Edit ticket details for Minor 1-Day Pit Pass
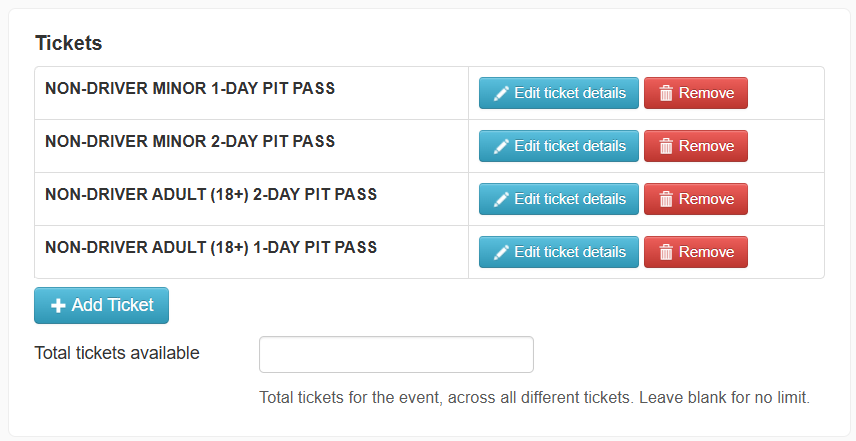The image size is (856, 441). coord(558,93)
